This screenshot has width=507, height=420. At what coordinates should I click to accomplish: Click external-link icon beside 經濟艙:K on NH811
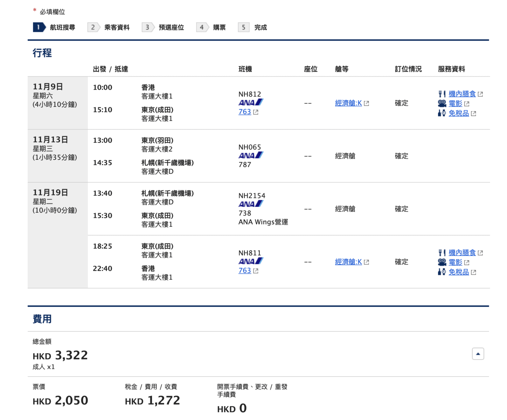coord(367,262)
